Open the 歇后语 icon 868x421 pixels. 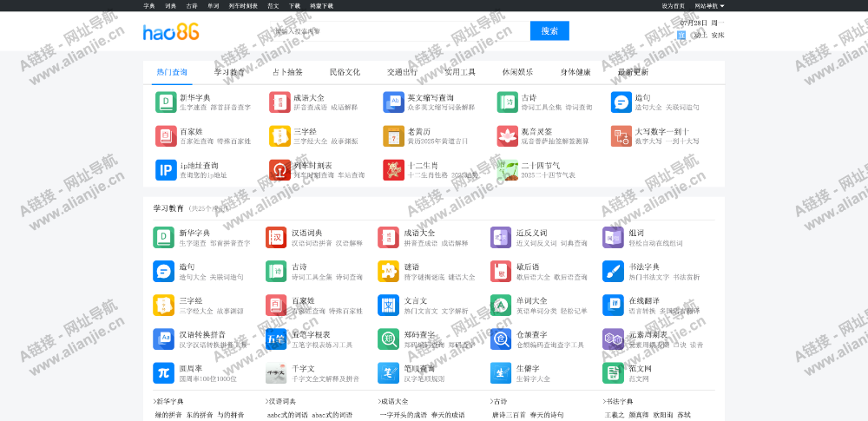(501, 272)
